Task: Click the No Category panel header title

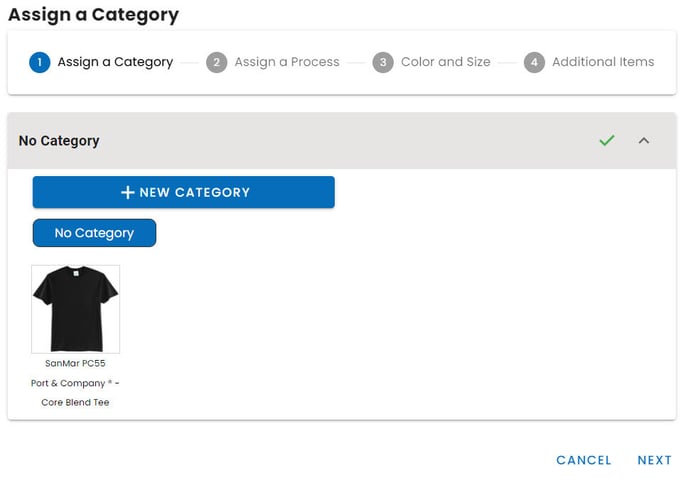Action: (x=59, y=141)
